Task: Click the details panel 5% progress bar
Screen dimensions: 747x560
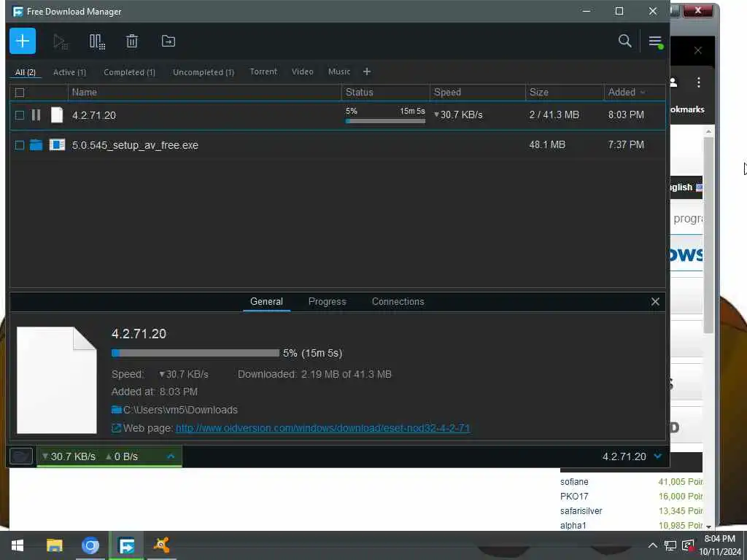Action: (x=196, y=353)
